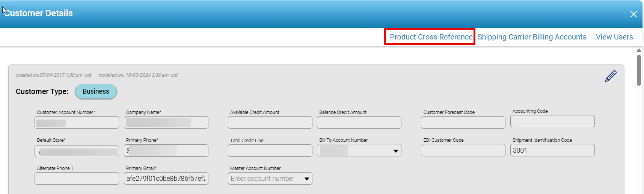The width and height of the screenshot is (644, 194).
Task: Focus the Total Credit Line field
Action: 270,151
